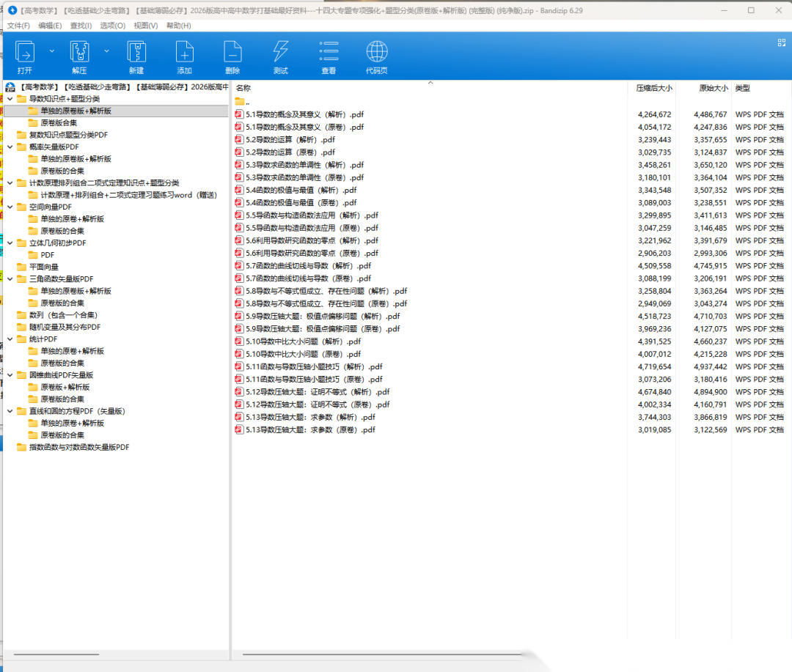Collapse the 导数知识点+题型分类 tree folder
792x672 pixels.
pyautogui.click(x=10, y=99)
